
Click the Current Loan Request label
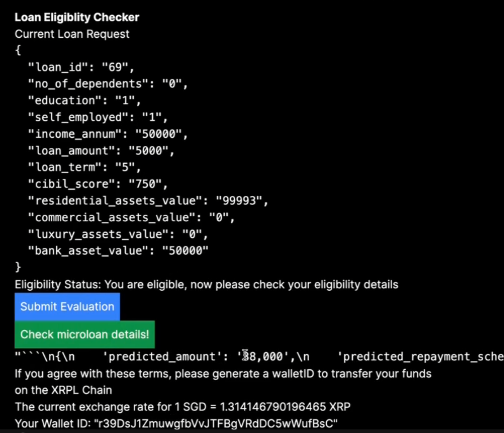72,34
